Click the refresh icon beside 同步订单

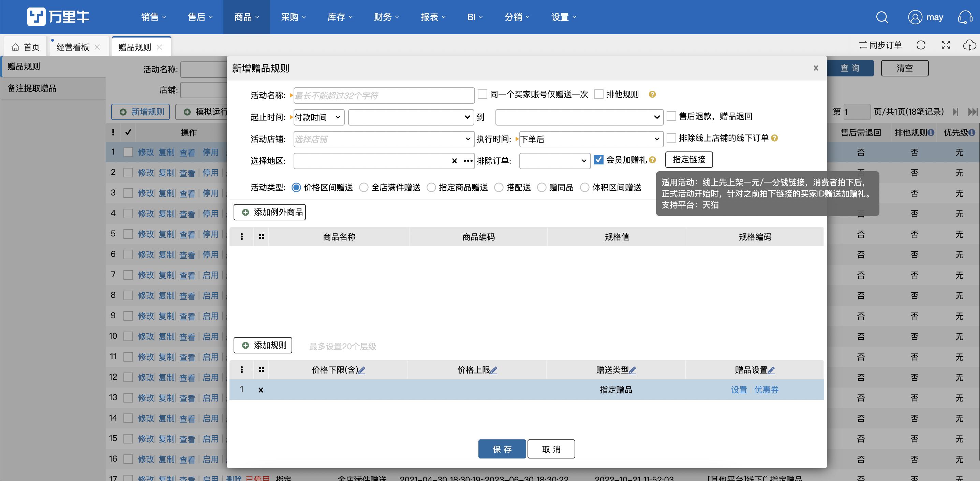pos(921,45)
